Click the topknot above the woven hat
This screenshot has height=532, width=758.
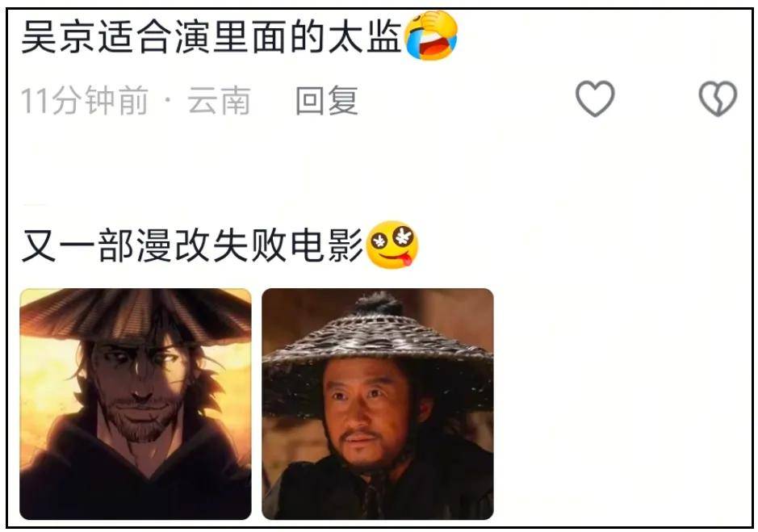[x=379, y=304]
